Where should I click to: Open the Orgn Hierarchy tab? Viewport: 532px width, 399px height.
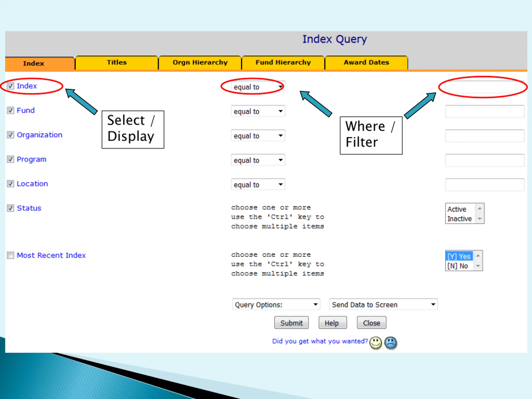point(200,63)
